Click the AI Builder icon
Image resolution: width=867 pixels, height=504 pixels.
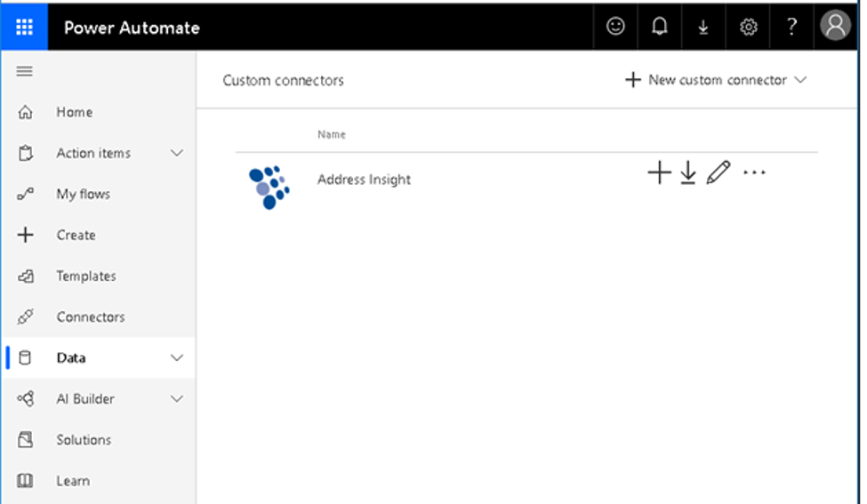pos(26,398)
